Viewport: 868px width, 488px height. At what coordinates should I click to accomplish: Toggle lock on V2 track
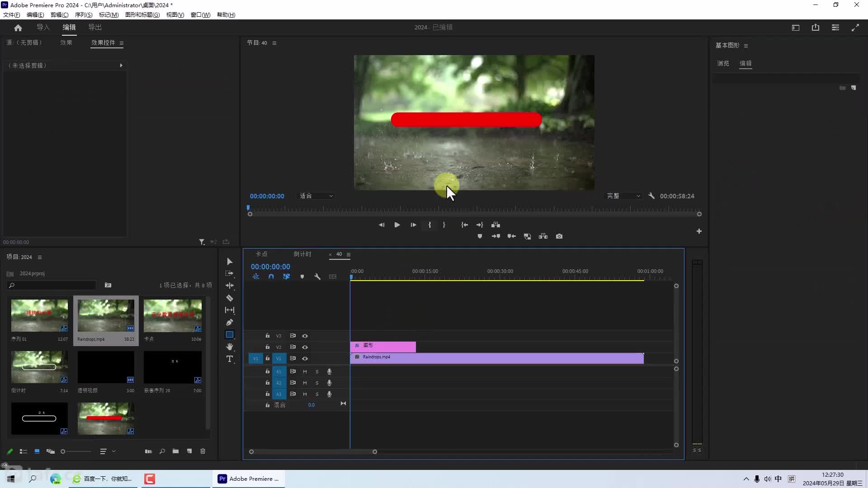267,347
